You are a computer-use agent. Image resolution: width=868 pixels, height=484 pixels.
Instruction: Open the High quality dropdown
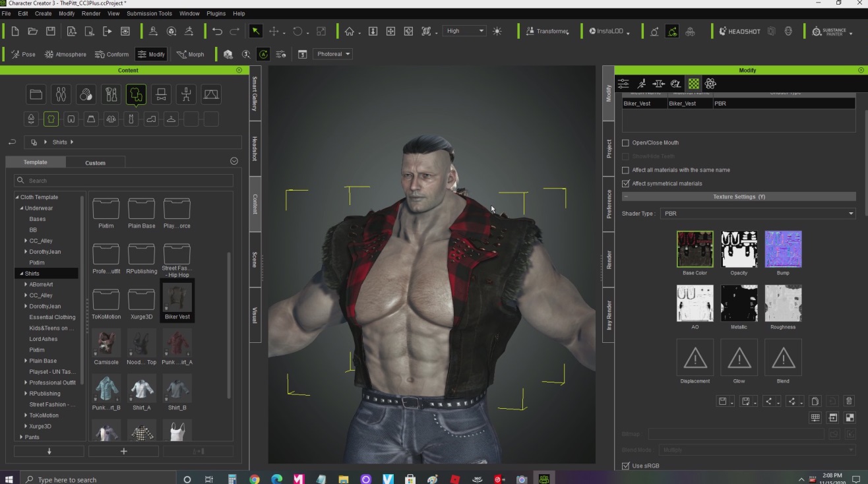(x=464, y=31)
